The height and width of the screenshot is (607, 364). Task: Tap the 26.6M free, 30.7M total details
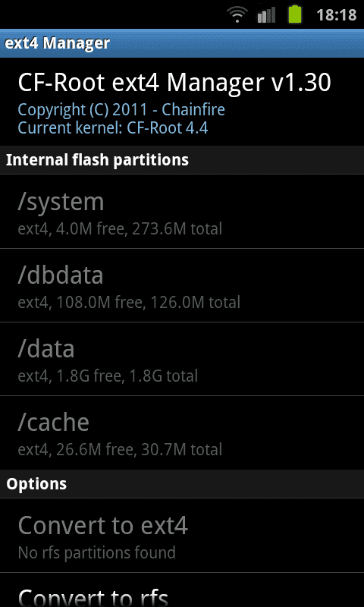(x=140, y=449)
